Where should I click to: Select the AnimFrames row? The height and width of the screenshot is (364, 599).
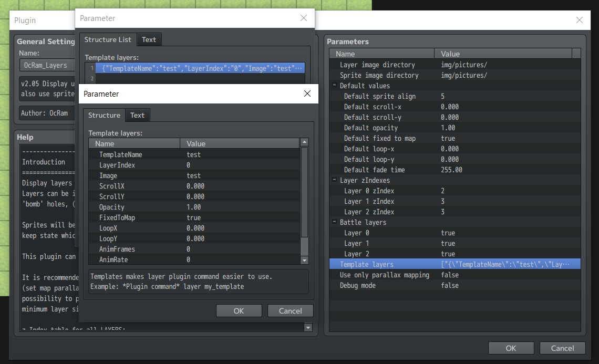click(x=194, y=249)
